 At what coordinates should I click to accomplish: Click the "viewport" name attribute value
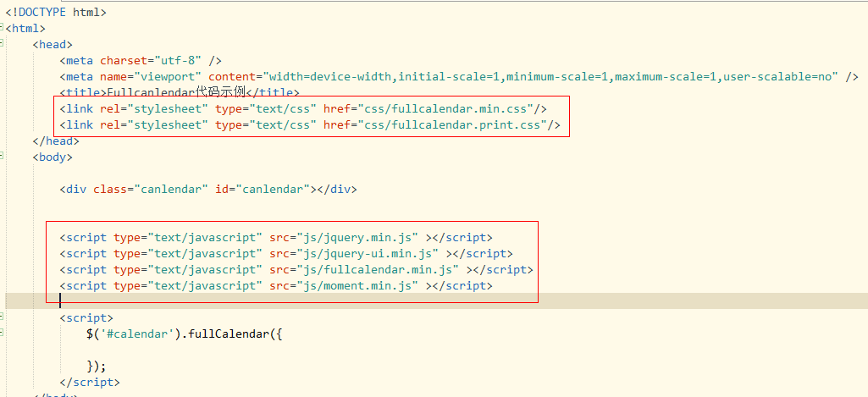(x=168, y=76)
